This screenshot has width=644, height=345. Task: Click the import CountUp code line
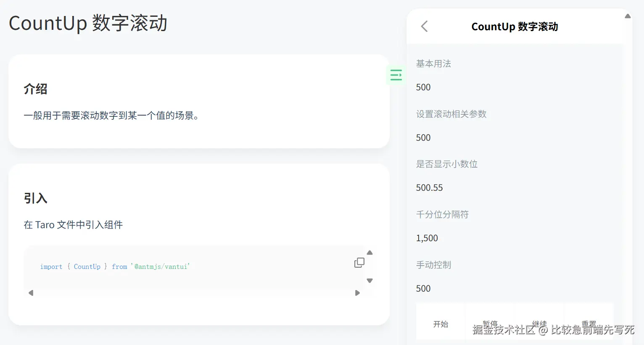point(115,266)
